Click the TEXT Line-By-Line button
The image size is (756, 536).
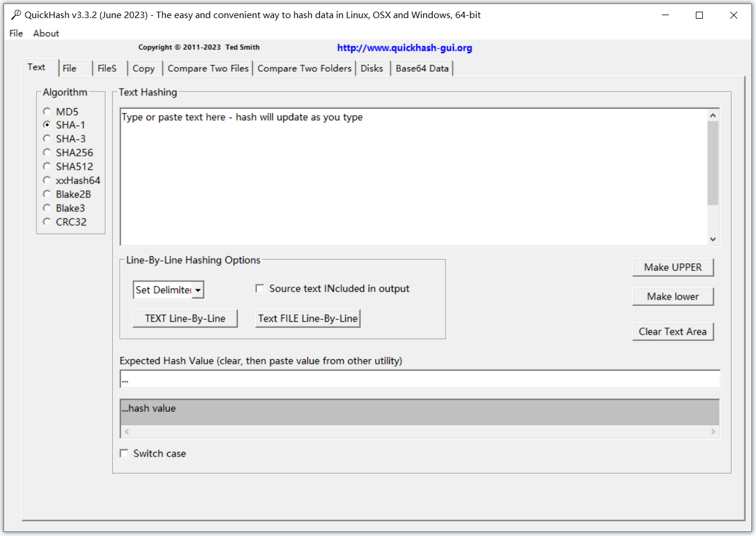(185, 318)
